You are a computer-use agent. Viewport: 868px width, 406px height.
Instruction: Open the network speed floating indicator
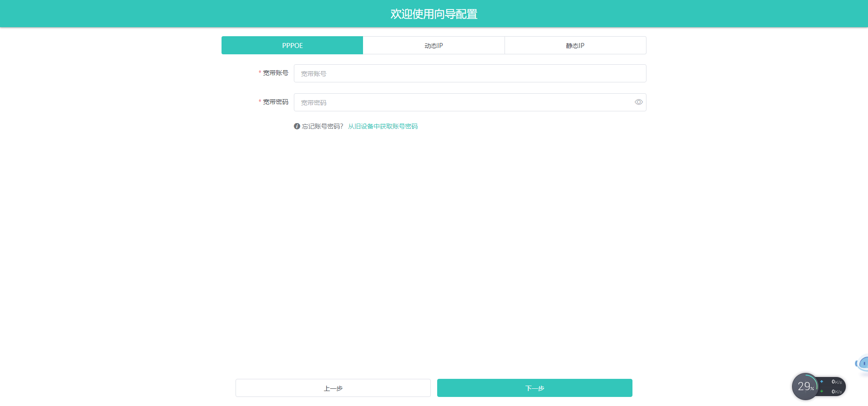click(832, 387)
